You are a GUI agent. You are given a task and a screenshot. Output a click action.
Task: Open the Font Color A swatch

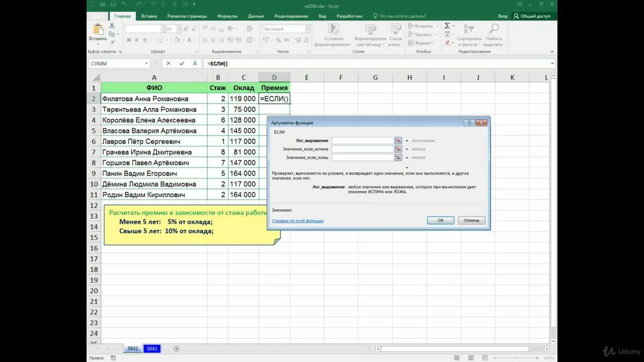pyautogui.click(x=189, y=40)
